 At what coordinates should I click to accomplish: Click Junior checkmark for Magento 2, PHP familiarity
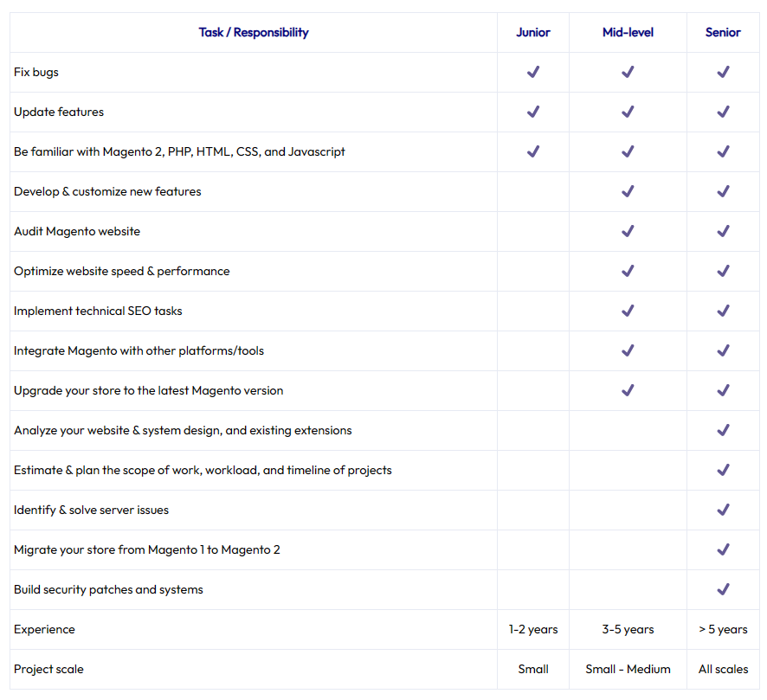pos(533,151)
